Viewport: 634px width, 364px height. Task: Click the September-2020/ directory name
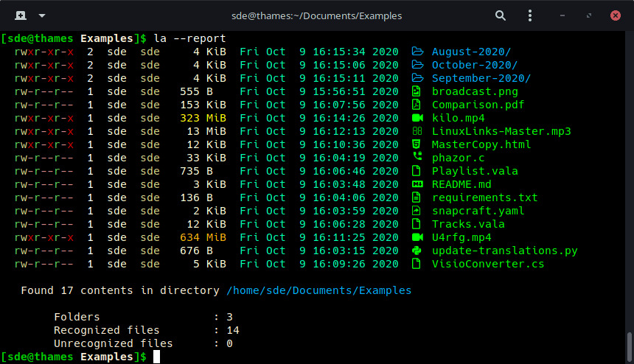click(481, 78)
